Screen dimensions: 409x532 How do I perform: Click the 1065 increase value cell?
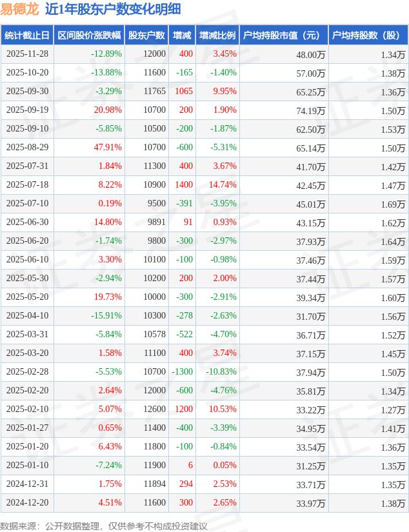(x=184, y=92)
